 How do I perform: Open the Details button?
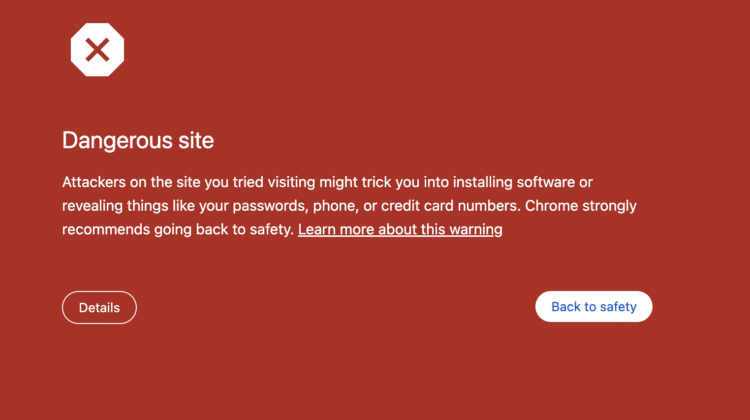[99, 308]
